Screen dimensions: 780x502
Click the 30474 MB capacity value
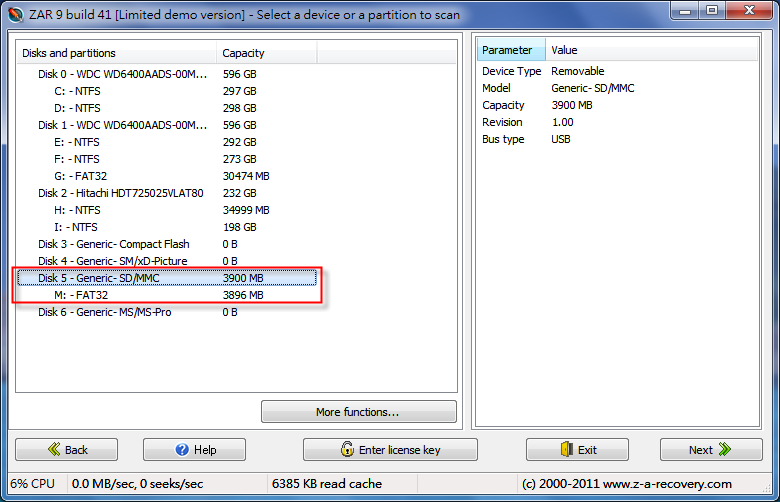246,176
